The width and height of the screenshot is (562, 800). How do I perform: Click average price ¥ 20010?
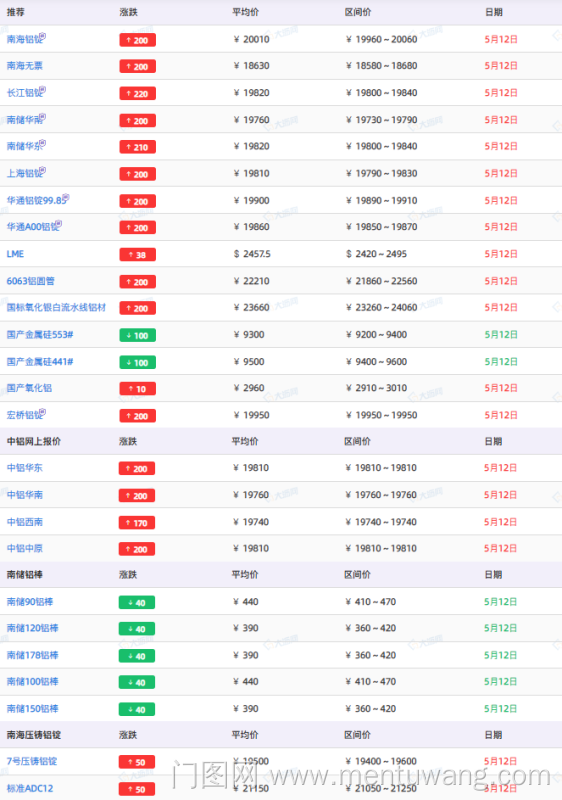(251, 39)
